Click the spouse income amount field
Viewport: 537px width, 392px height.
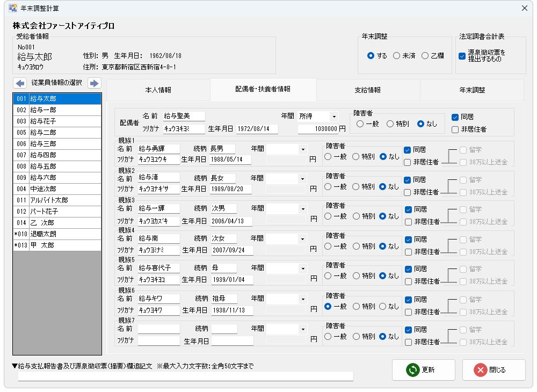[319, 129]
